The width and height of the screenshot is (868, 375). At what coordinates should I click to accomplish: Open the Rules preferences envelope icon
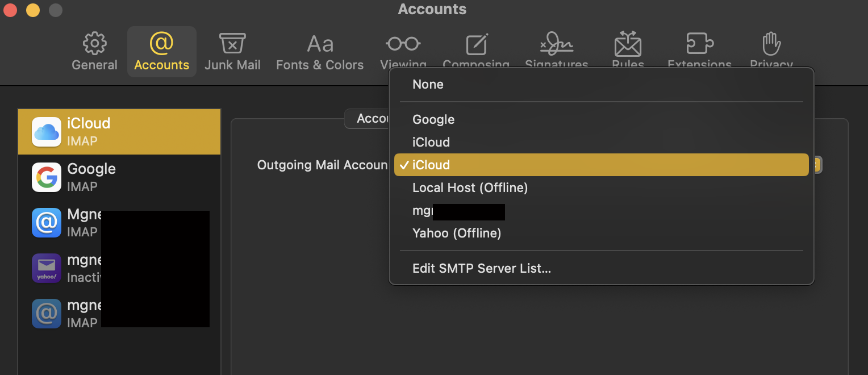pyautogui.click(x=628, y=44)
